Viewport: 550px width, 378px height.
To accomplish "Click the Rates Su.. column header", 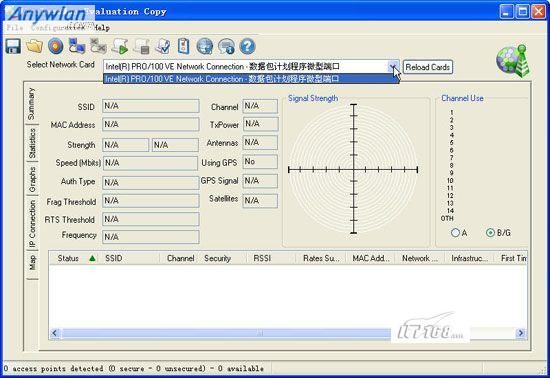I will coord(321,258).
